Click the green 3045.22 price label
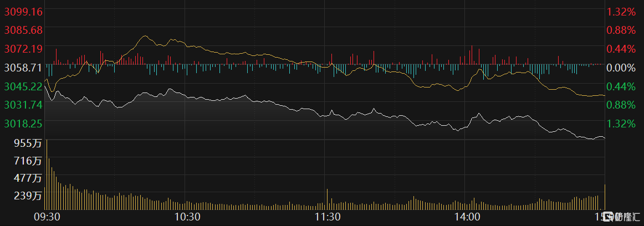This screenshot has width=644, height=226. tap(23, 86)
